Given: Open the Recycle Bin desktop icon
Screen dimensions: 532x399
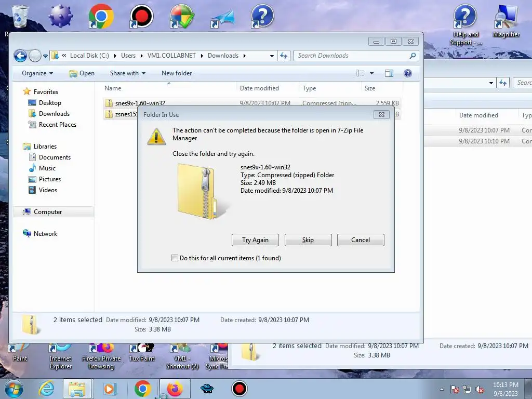Looking at the screenshot, I should [20, 16].
